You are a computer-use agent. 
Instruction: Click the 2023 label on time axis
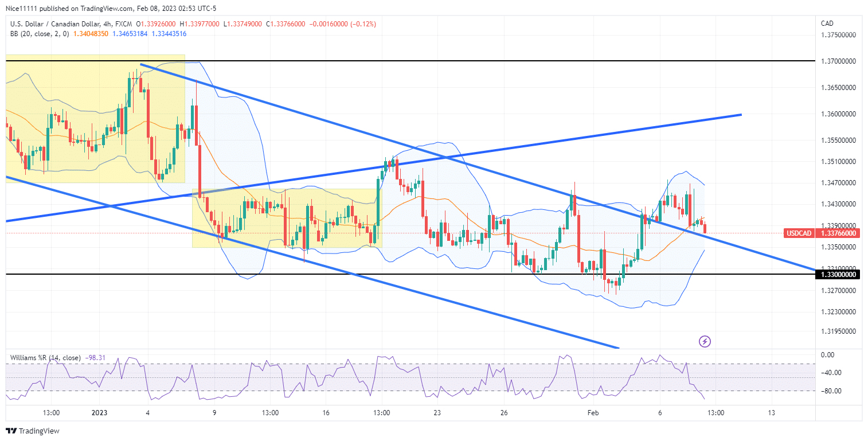99,412
